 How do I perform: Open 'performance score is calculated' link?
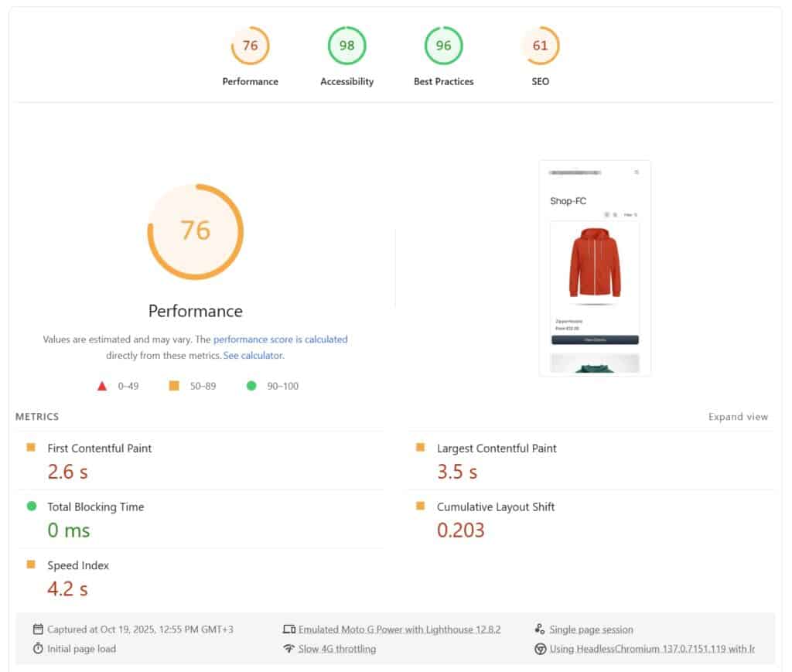coord(281,339)
